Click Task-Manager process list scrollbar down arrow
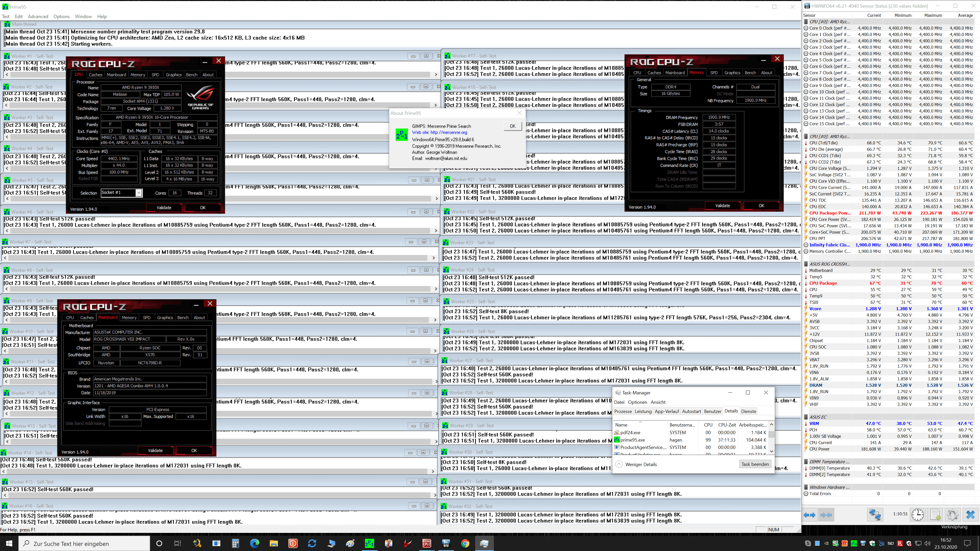The height and width of the screenshot is (551, 980). click(771, 451)
